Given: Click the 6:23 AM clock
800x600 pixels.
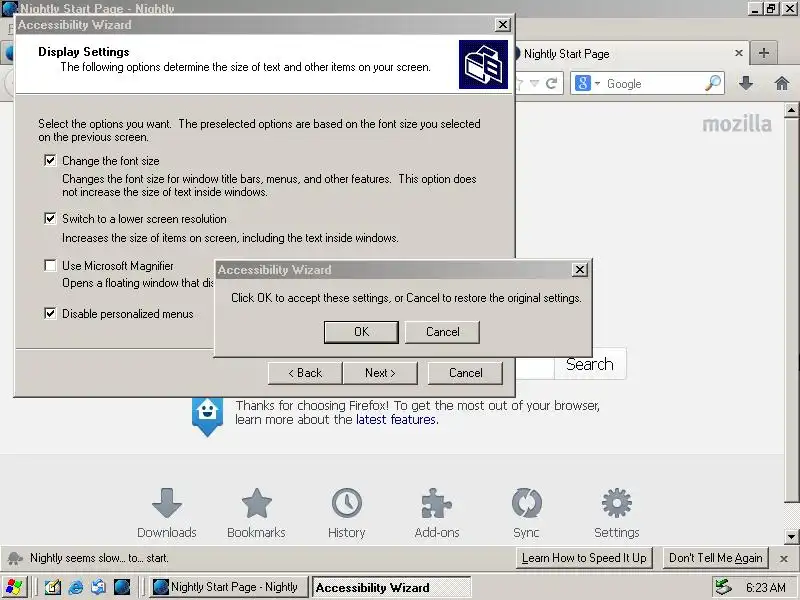Looking at the screenshot, I should tap(765, 588).
